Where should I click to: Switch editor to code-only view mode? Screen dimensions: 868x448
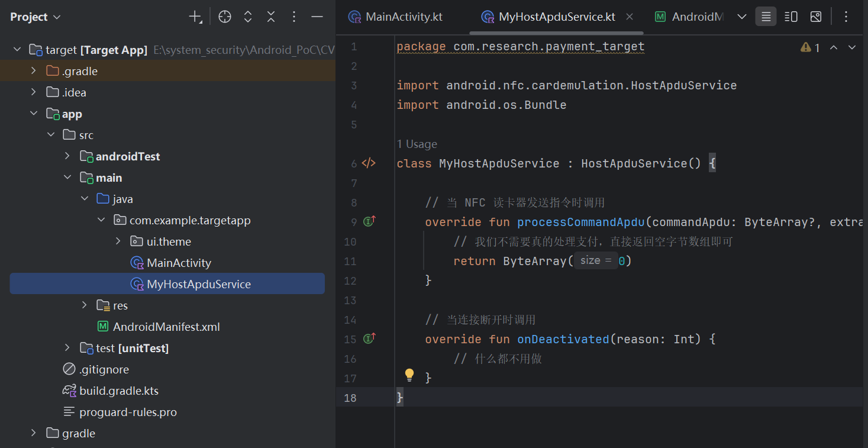[766, 17]
